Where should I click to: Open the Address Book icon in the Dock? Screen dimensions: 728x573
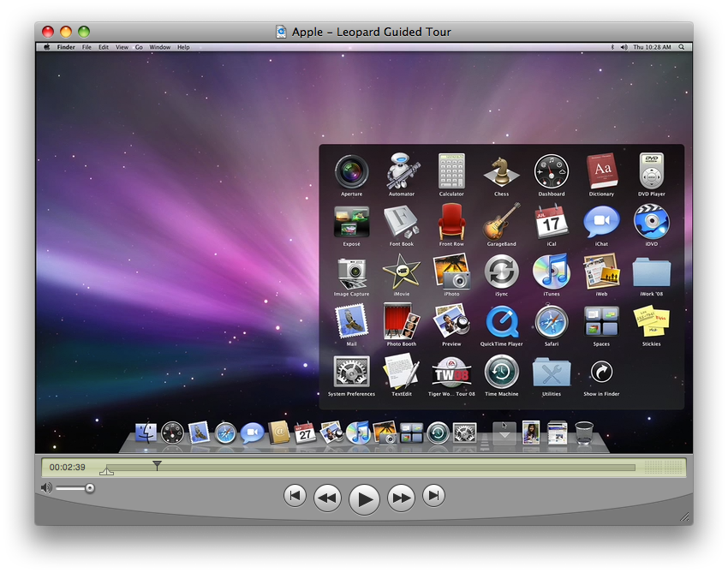coord(278,433)
